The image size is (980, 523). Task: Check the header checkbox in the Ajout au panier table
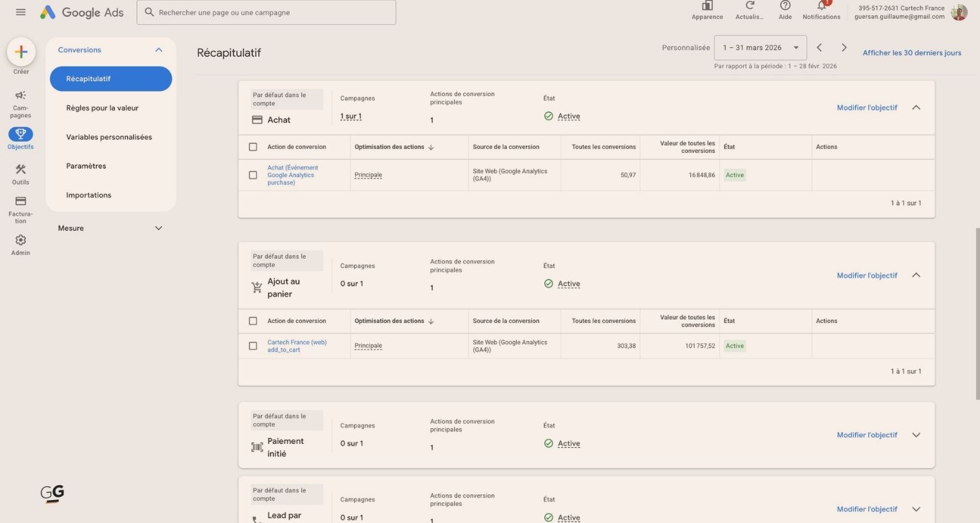pyautogui.click(x=253, y=321)
